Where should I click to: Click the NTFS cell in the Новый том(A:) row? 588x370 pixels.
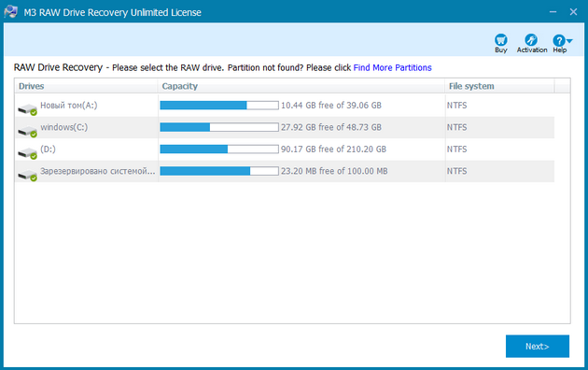click(456, 106)
